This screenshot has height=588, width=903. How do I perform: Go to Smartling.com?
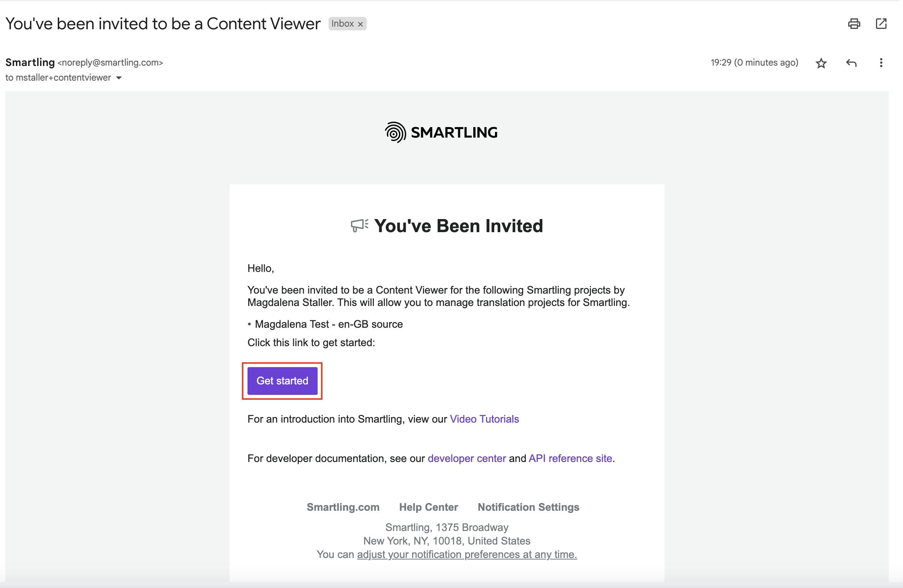[343, 507]
